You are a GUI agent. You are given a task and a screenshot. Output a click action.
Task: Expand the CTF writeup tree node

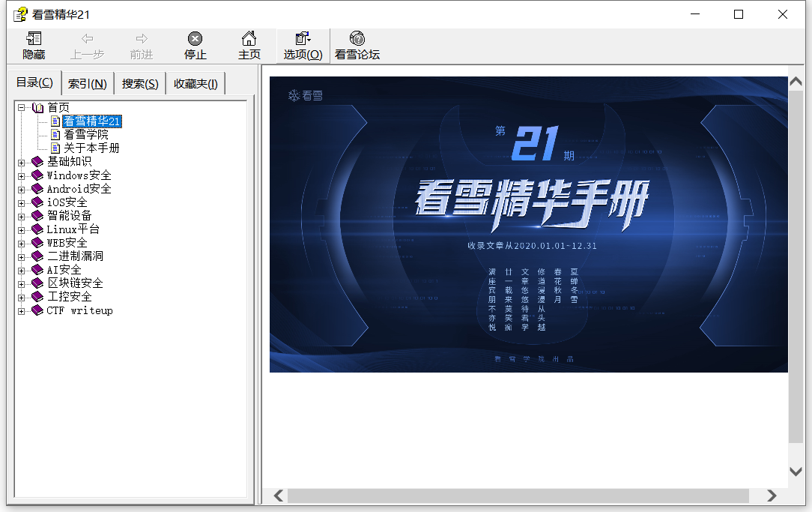coord(21,311)
